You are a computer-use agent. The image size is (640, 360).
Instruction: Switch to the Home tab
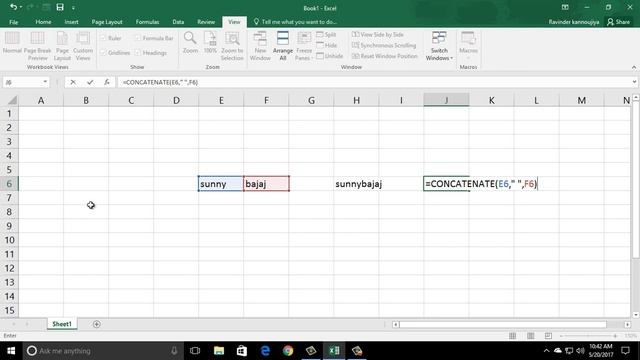43,22
